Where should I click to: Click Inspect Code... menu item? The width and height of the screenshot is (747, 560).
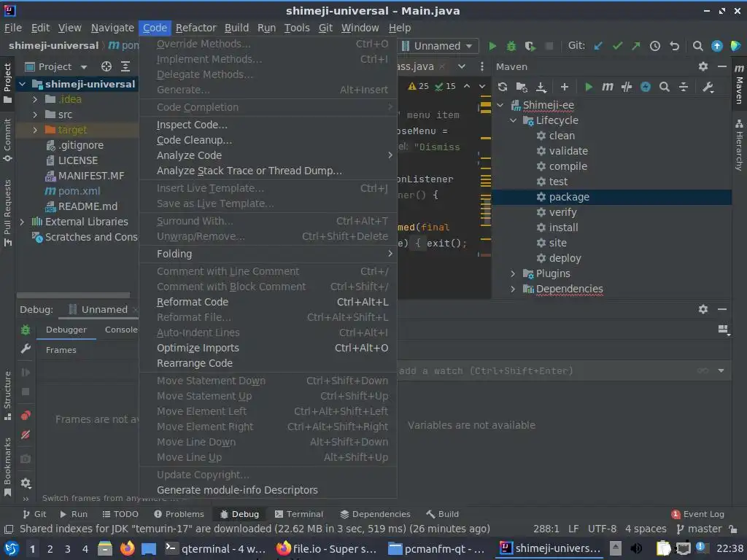click(x=268, y=125)
